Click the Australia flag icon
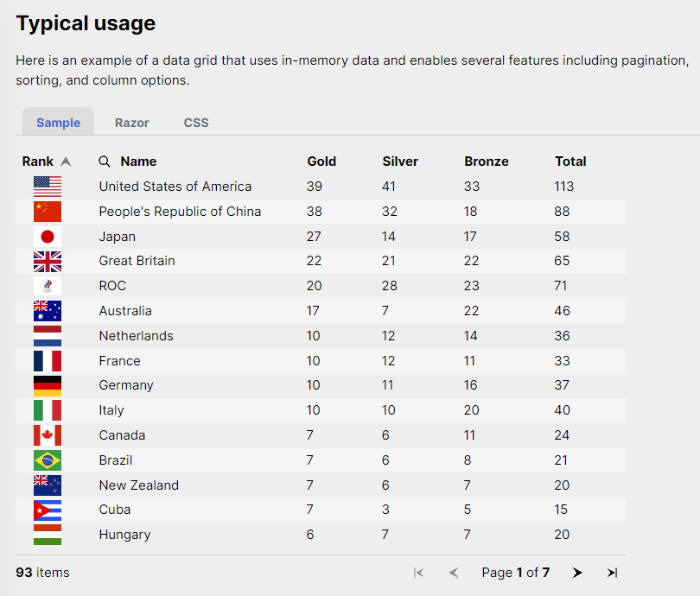This screenshot has height=596, width=700. (48, 311)
